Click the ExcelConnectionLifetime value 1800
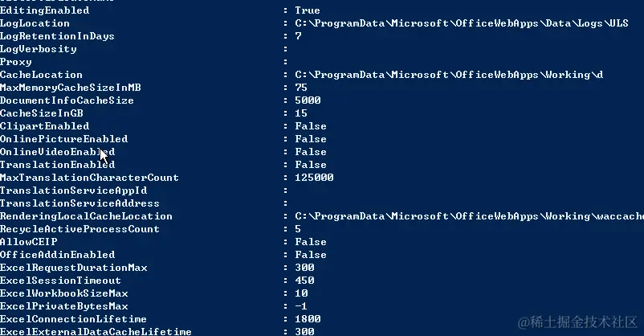 coord(308,319)
